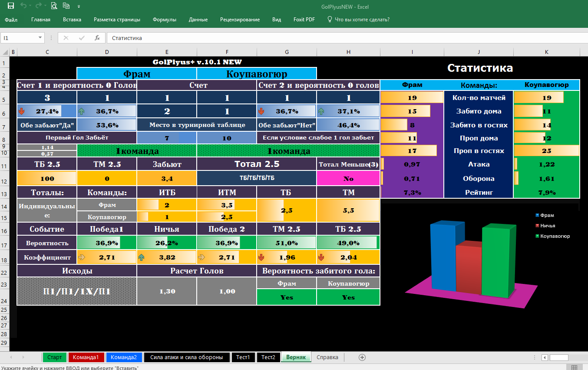Switch to the Справка sheet tab
The width and height of the screenshot is (588, 370).
pos(327,357)
